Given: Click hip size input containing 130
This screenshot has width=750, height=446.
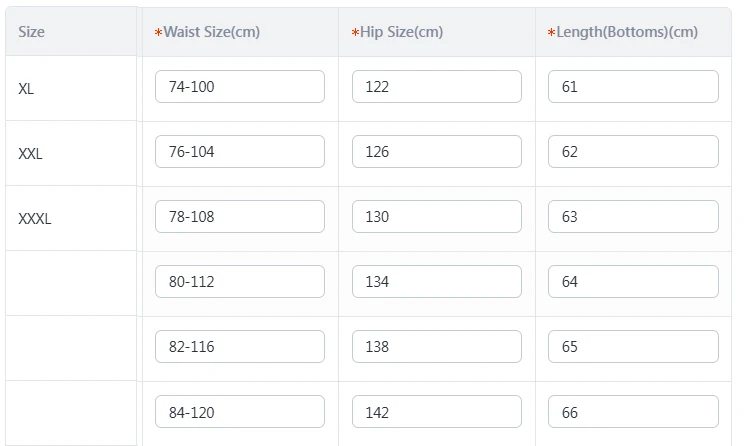Looking at the screenshot, I should click(x=437, y=217).
